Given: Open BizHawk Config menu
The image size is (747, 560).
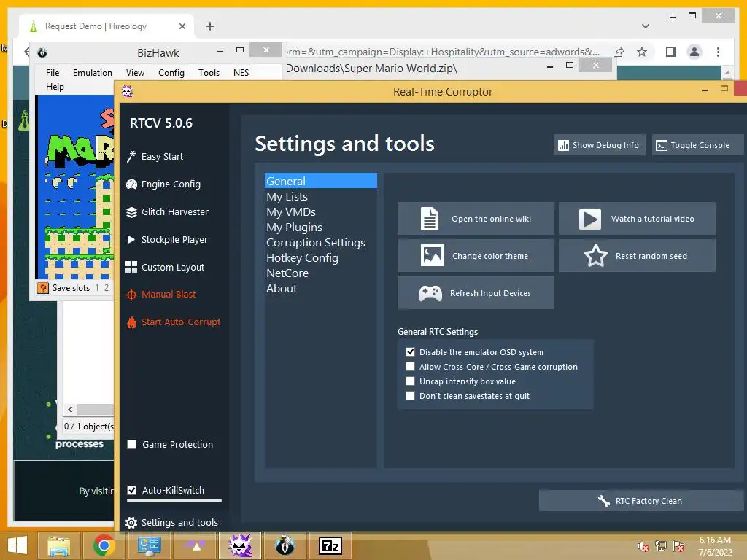Looking at the screenshot, I should (x=171, y=72).
